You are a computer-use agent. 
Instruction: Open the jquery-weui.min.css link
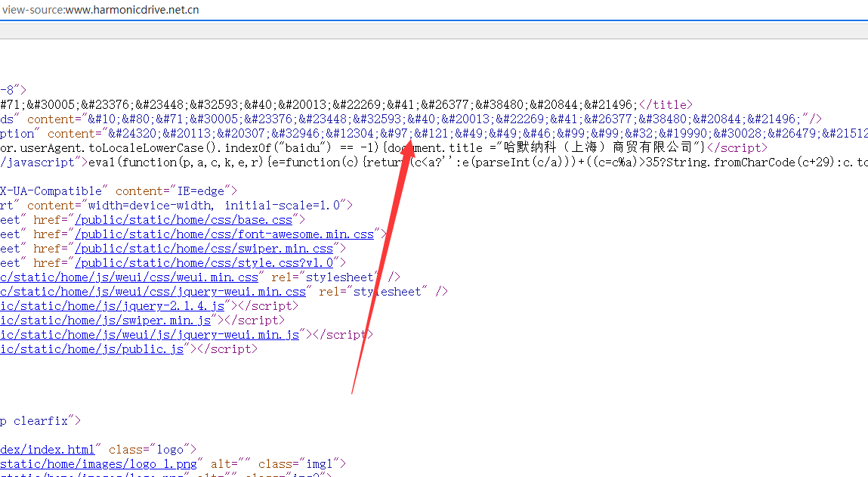pyautogui.click(x=153, y=292)
